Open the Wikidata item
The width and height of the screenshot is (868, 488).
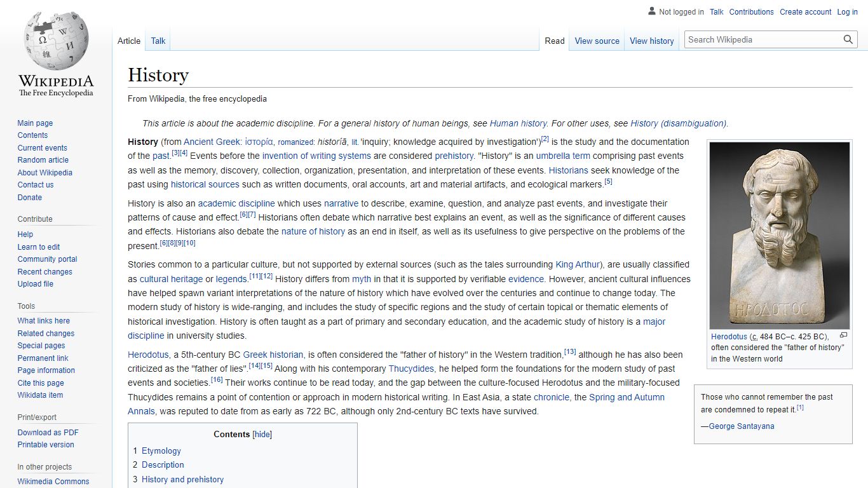tap(40, 395)
